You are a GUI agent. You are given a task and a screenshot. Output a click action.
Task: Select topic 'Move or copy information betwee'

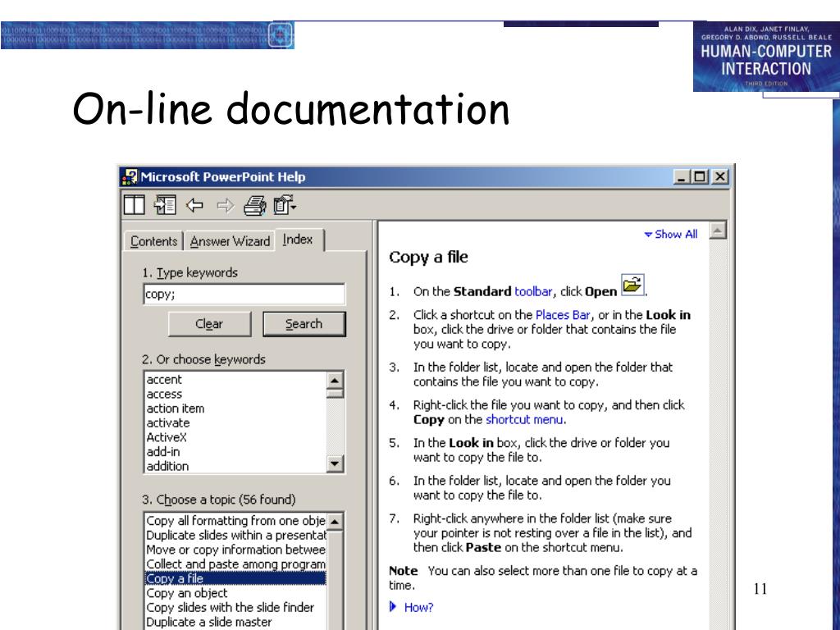coord(235,550)
